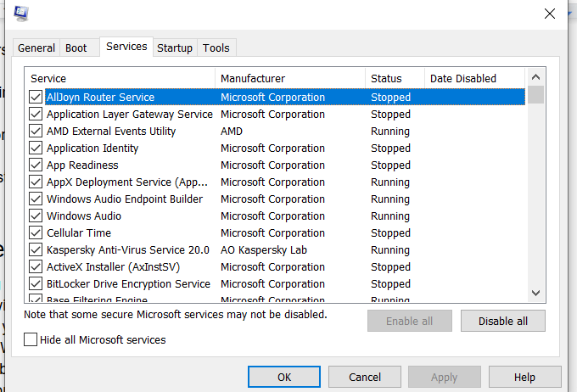Click the Apply button
The width and height of the screenshot is (577, 392).
[x=445, y=377]
